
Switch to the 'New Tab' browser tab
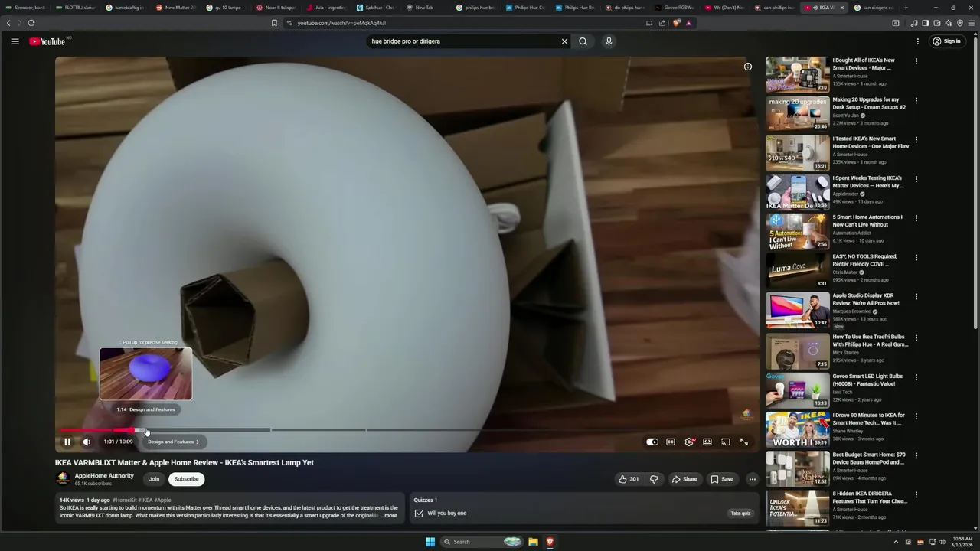(425, 8)
